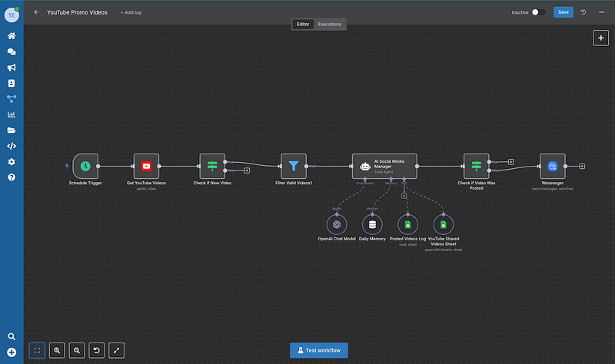Run the Test workflow button
Viewport: 615px width, 364px height.
pos(319,350)
